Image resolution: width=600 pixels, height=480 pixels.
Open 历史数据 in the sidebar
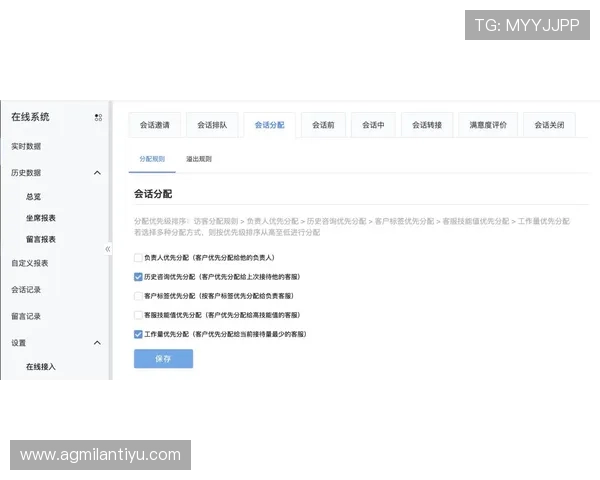click(26, 173)
